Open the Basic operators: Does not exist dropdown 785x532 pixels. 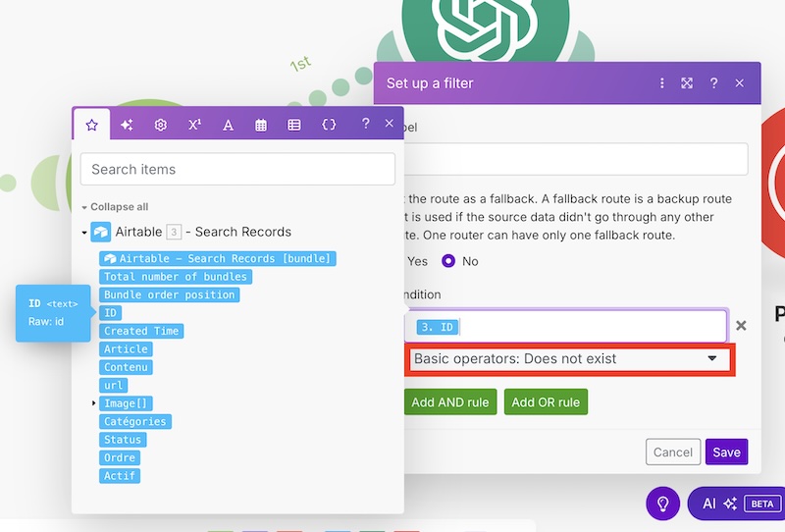[x=570, y=359]
